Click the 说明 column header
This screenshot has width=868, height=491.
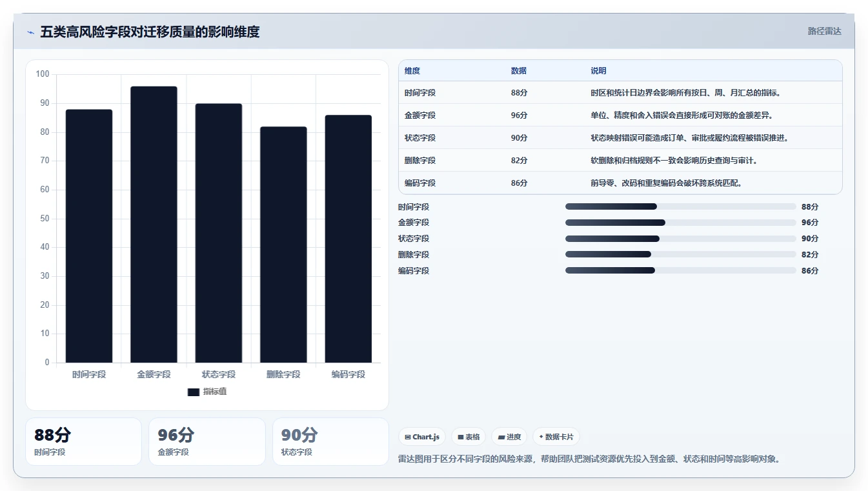(598, 71)
